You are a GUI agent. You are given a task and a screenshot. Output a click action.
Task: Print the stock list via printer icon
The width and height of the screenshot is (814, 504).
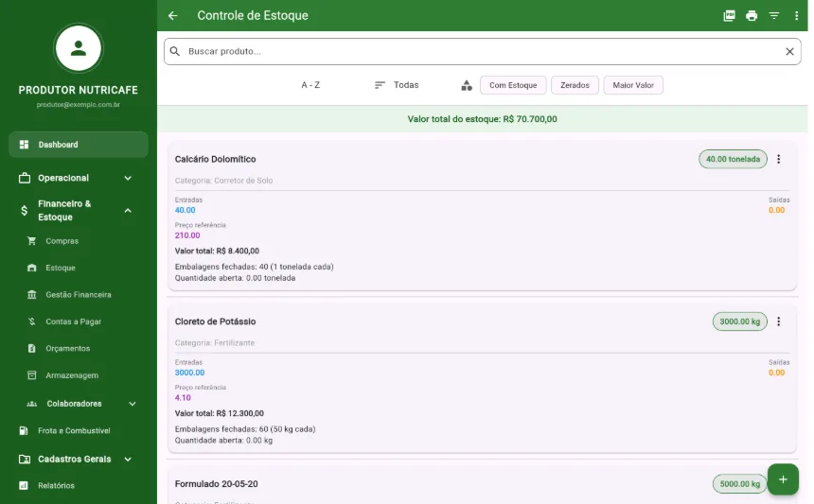(x=752, y=15)
